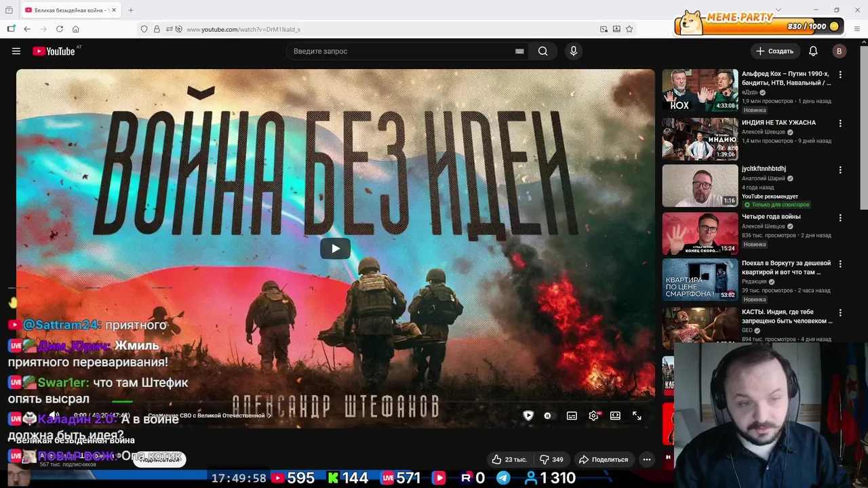Open options for the 'Альфред Кох' video

[840, 75]
